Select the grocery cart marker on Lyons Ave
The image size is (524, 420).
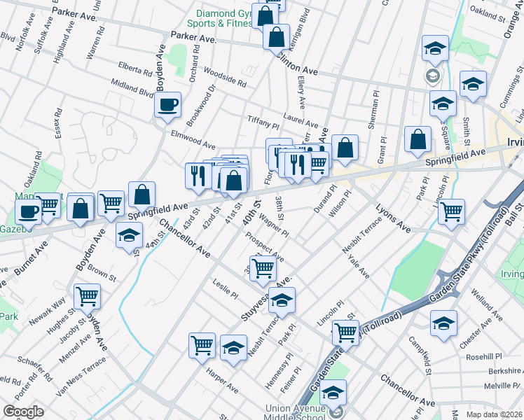[x=452, y=211]
